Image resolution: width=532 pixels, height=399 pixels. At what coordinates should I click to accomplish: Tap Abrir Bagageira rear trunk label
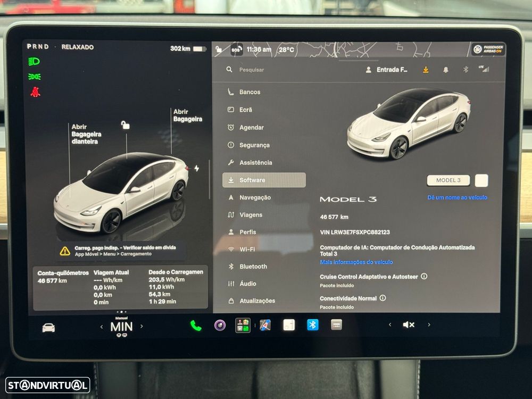[x=188, y=115]
